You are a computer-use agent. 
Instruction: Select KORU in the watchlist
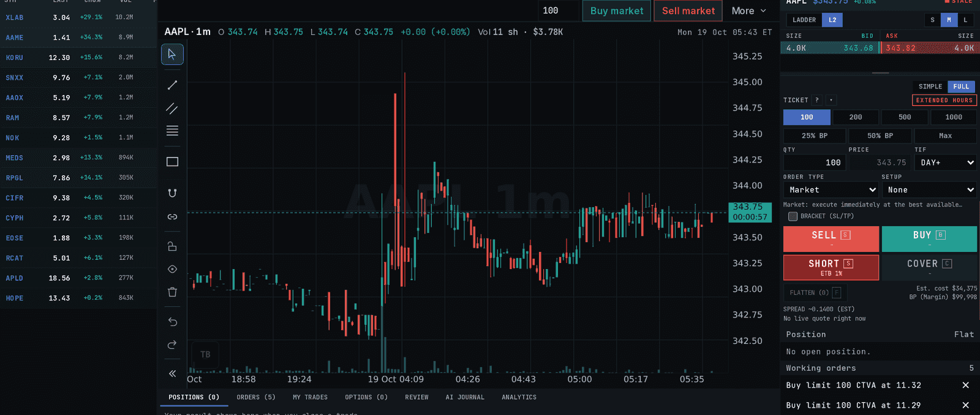point(78,58)
